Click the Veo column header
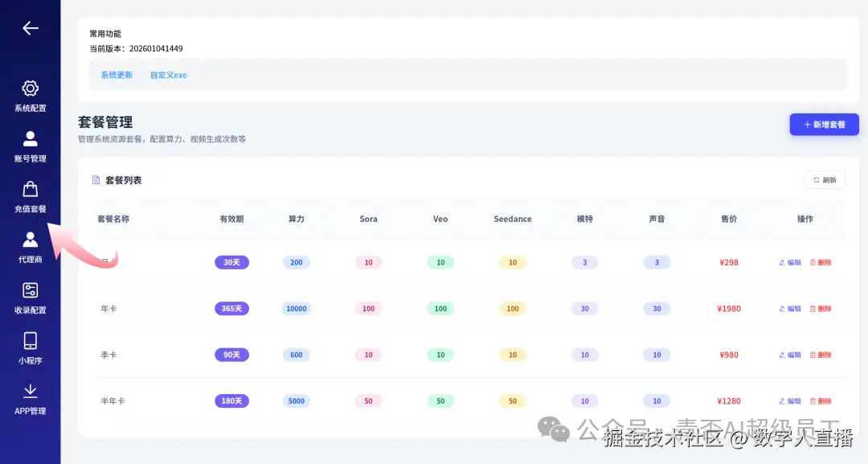This screenshot has width=868, height=464. point(440,219)
